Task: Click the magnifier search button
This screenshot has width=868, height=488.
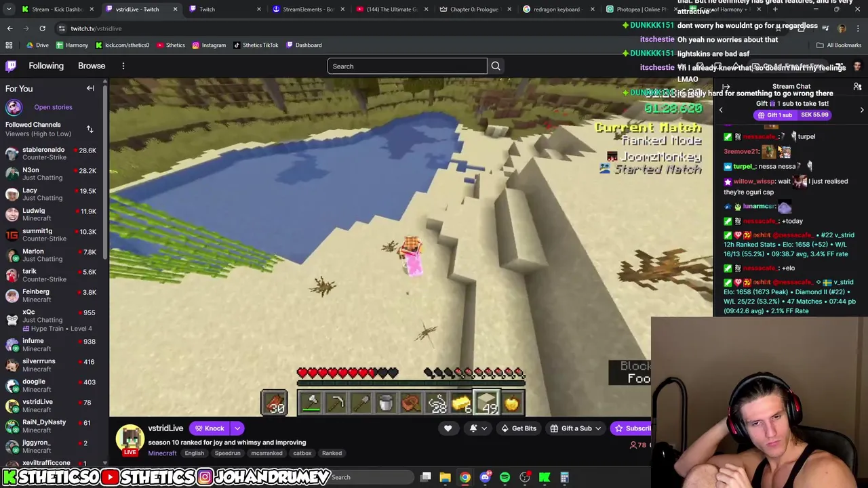Action: tap(496, 66)
